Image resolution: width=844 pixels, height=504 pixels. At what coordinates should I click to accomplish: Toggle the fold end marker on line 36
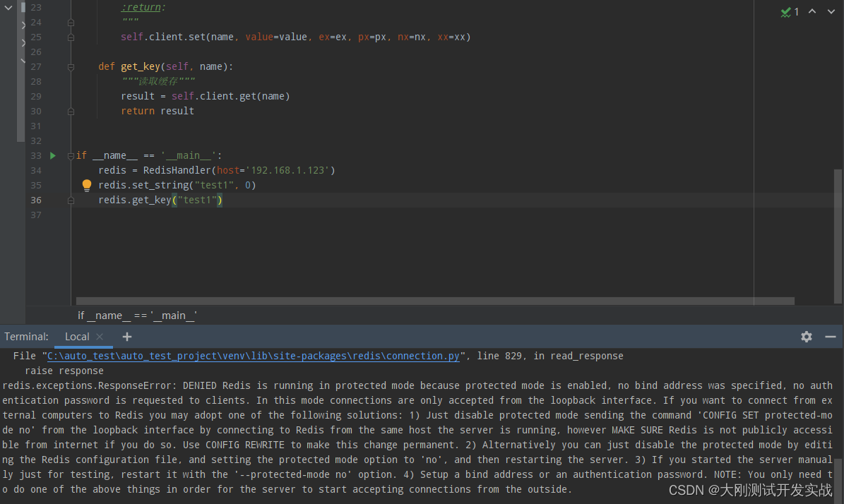(x=71, y=200)
